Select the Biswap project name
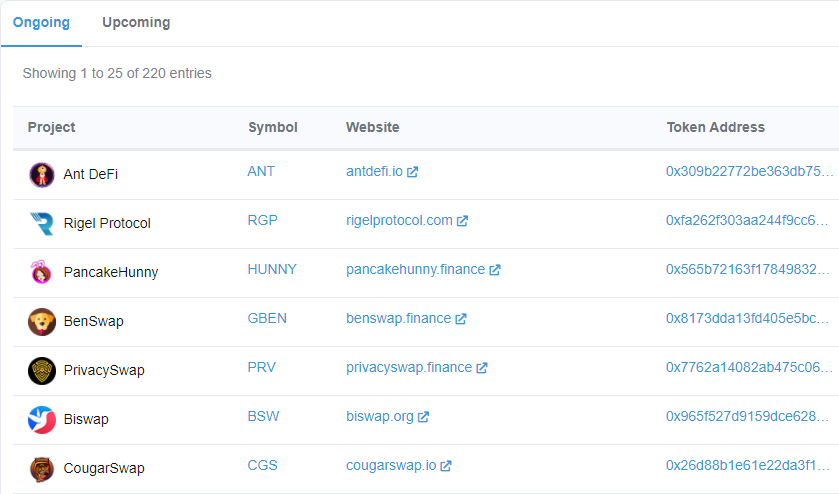 (x=86, y=420)
